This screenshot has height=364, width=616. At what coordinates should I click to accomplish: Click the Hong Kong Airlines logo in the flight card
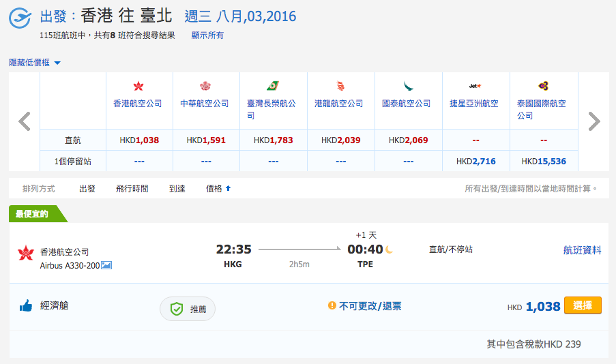pos(26,253)
